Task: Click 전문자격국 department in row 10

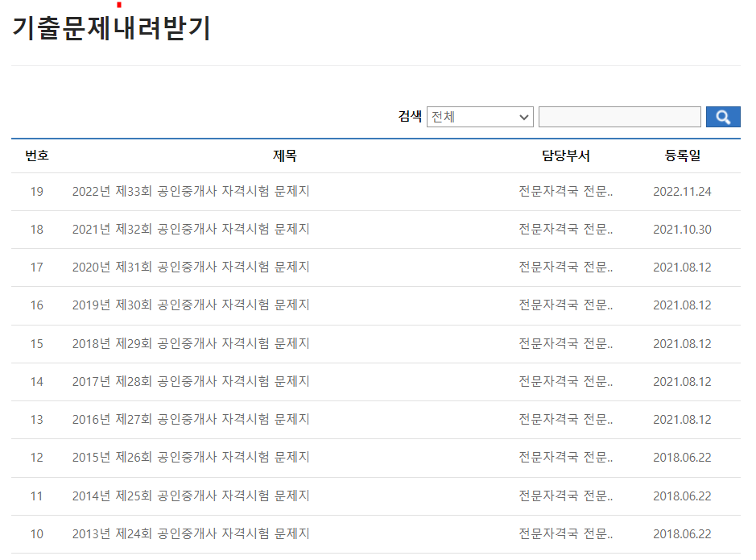Action: pos(565,534)
